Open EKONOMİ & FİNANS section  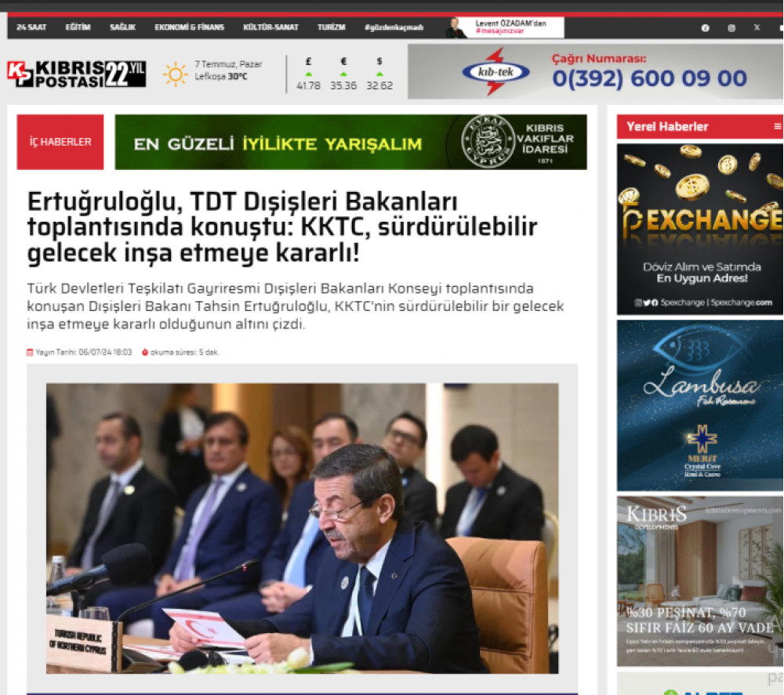pos(190,27)
